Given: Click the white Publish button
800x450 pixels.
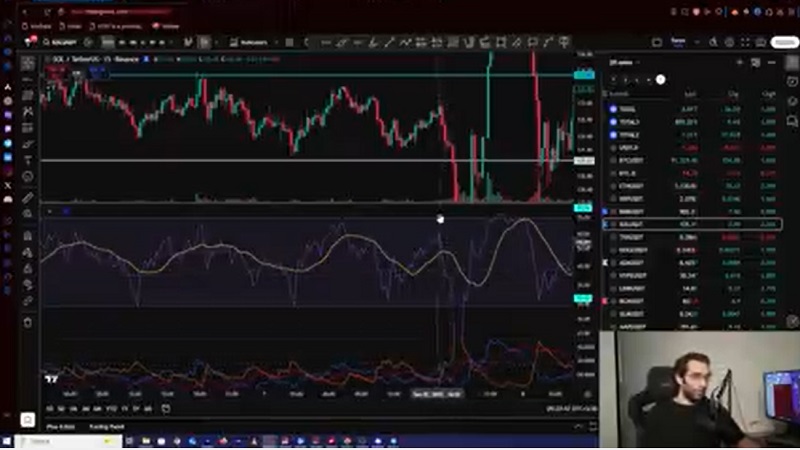Looking at the screenshot, I should click(785, 43).
